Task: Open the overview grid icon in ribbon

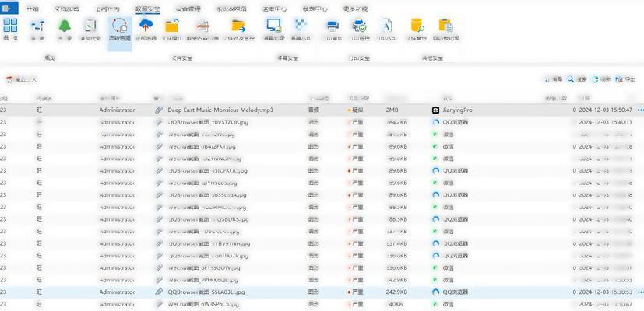Action: 10,26
